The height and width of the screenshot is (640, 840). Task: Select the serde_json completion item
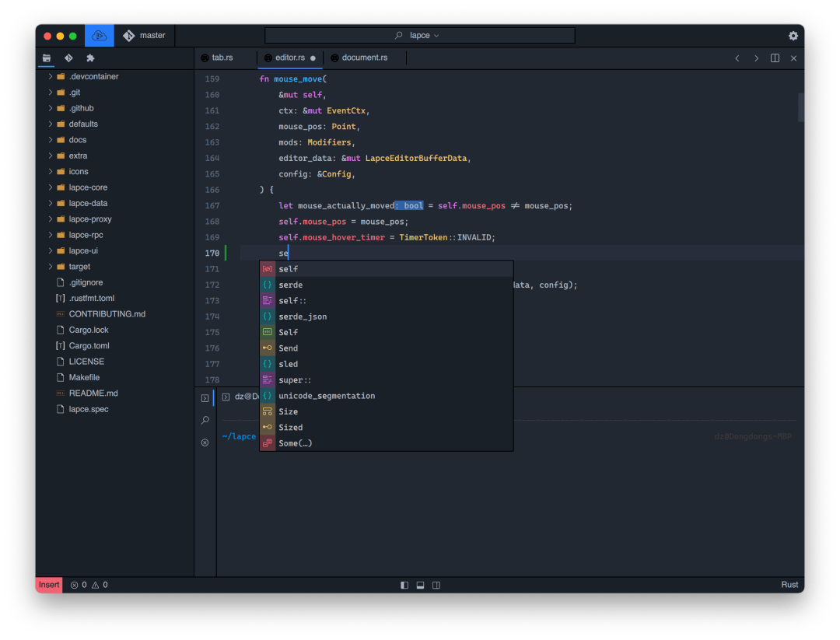pyautogui.click(x=387, y=317)
